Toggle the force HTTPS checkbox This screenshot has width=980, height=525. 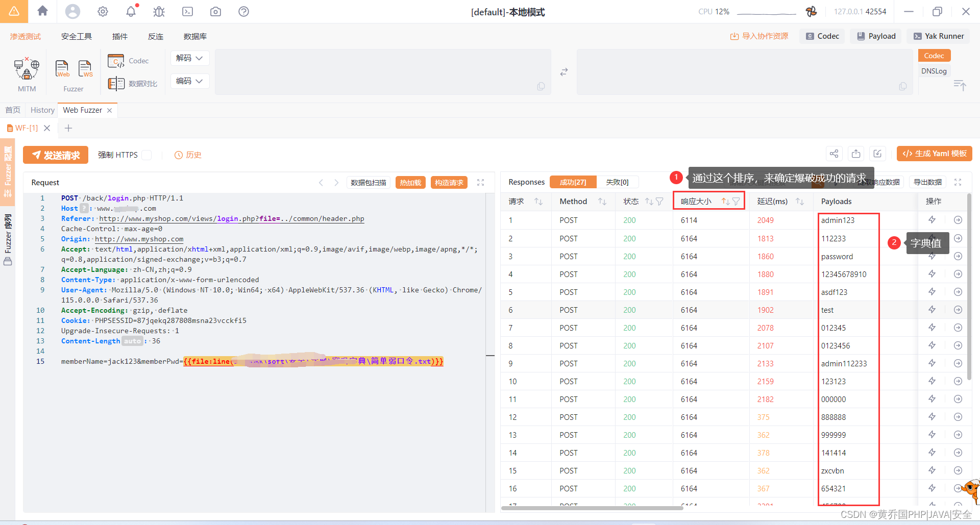click(146, 155)
